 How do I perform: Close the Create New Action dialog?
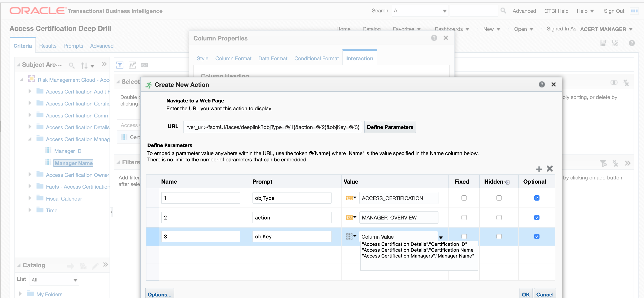(553, 85)
